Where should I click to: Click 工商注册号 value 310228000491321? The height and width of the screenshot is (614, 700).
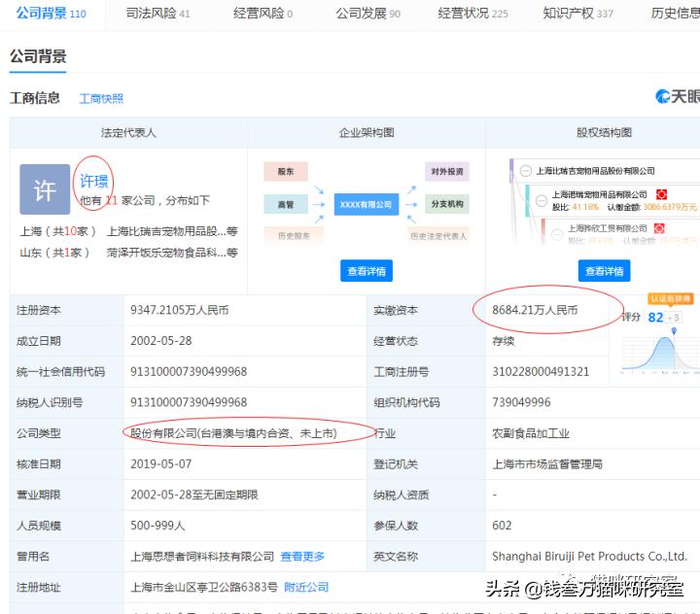click(541, 372)
